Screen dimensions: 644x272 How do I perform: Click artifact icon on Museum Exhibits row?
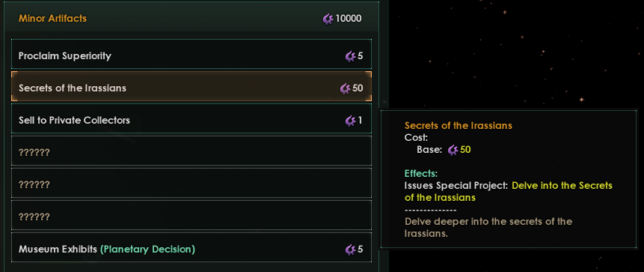point(350,249)
